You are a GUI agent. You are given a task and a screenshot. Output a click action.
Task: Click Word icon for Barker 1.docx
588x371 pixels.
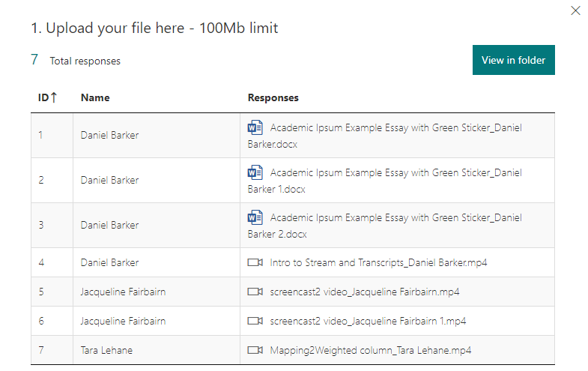tap(255, 172)
